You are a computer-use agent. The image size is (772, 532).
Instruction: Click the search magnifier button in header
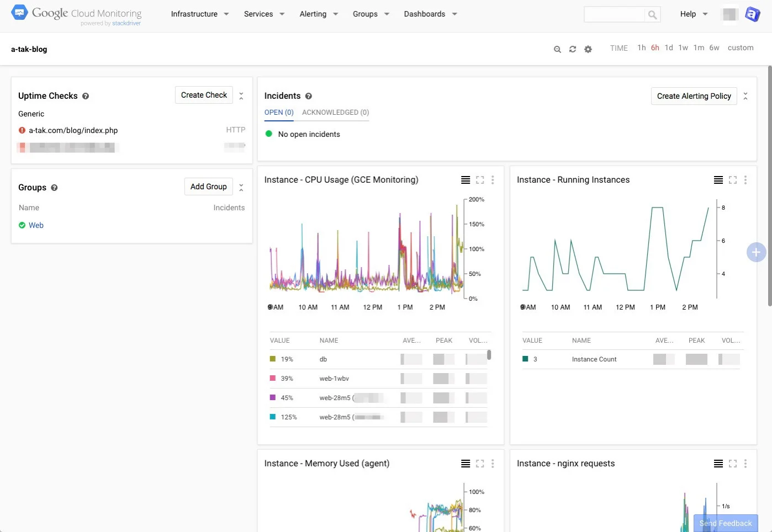point(653,14)
